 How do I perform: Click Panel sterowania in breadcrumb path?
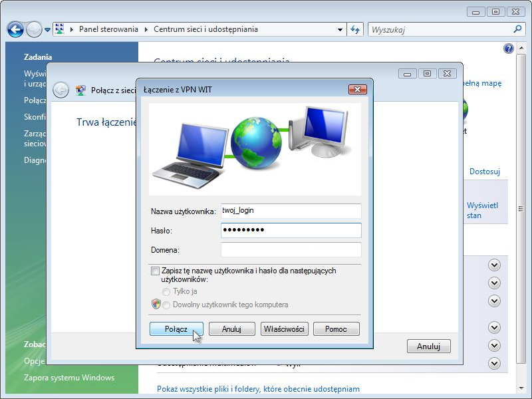tap(108, 29)
